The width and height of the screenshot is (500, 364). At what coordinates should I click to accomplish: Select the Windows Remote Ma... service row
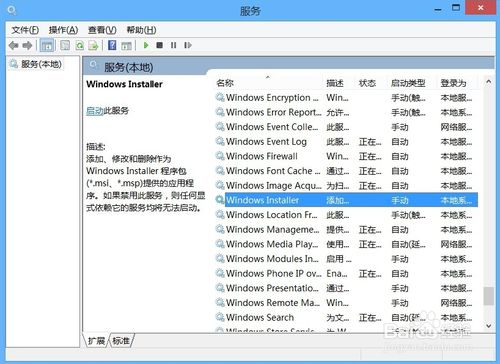[346, 303]
